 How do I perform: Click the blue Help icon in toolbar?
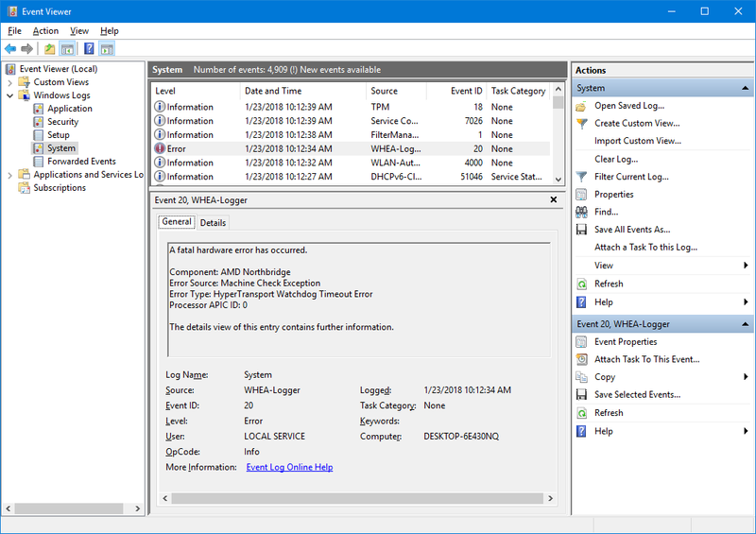click(89, 49)
